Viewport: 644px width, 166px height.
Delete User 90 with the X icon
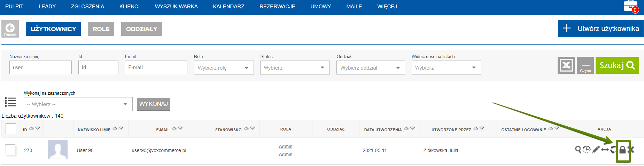pyautogui.click(x=631, y=150)
